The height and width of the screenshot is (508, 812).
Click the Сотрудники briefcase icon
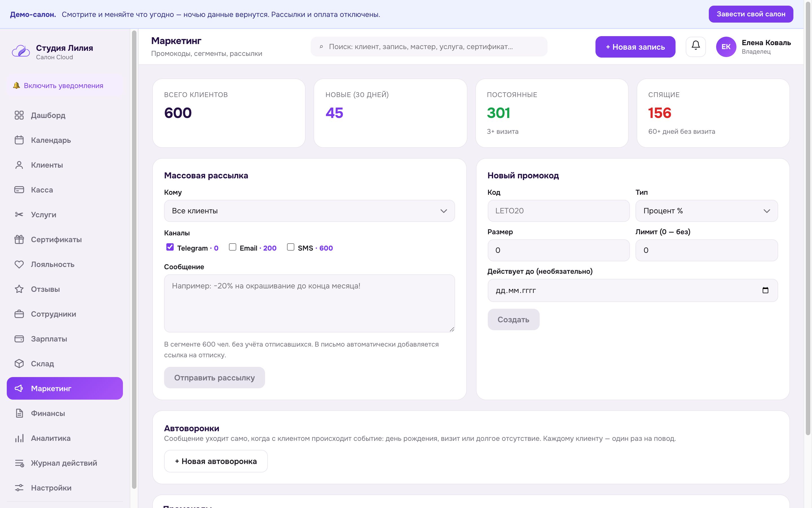point(19,314)
